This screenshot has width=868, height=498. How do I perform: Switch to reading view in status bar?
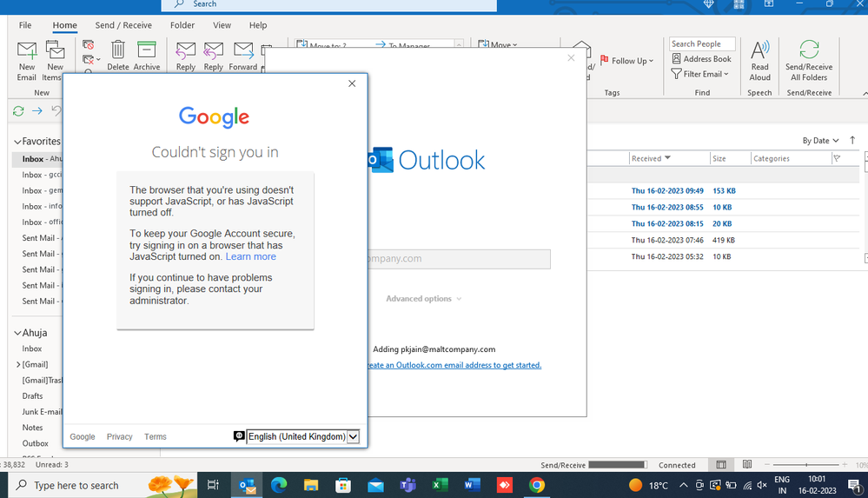(746, 465)
